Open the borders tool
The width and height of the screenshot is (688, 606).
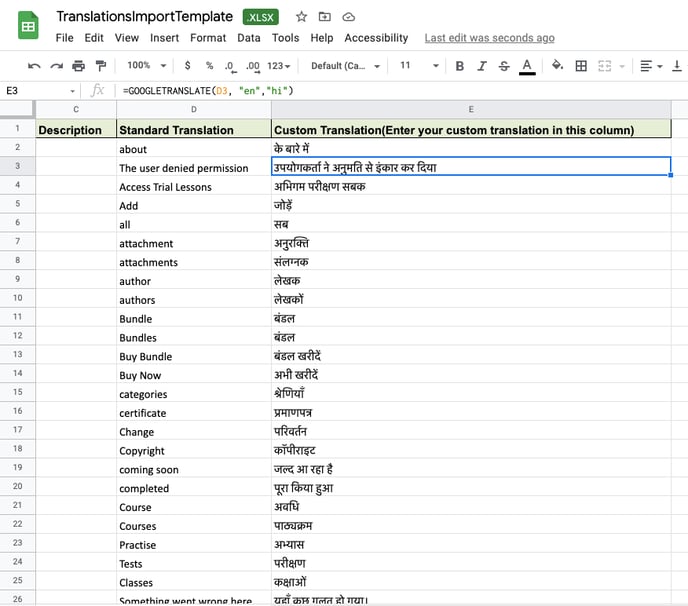581,66
